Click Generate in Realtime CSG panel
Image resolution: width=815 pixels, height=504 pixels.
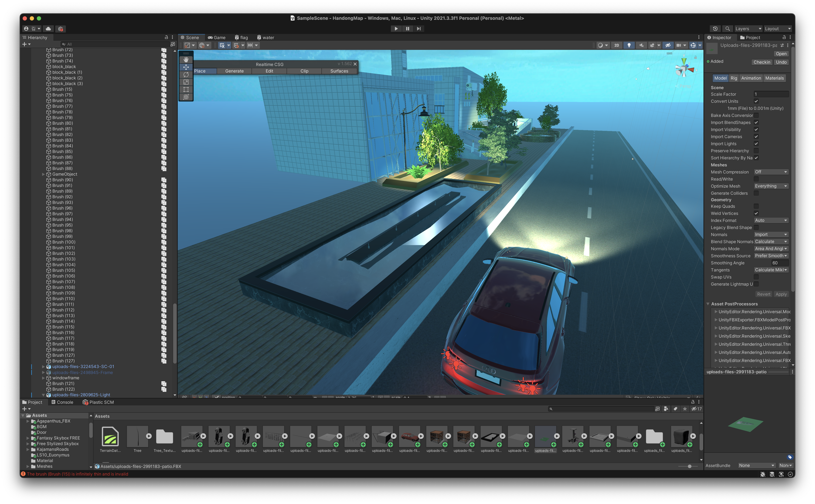[x=234, y=71]
